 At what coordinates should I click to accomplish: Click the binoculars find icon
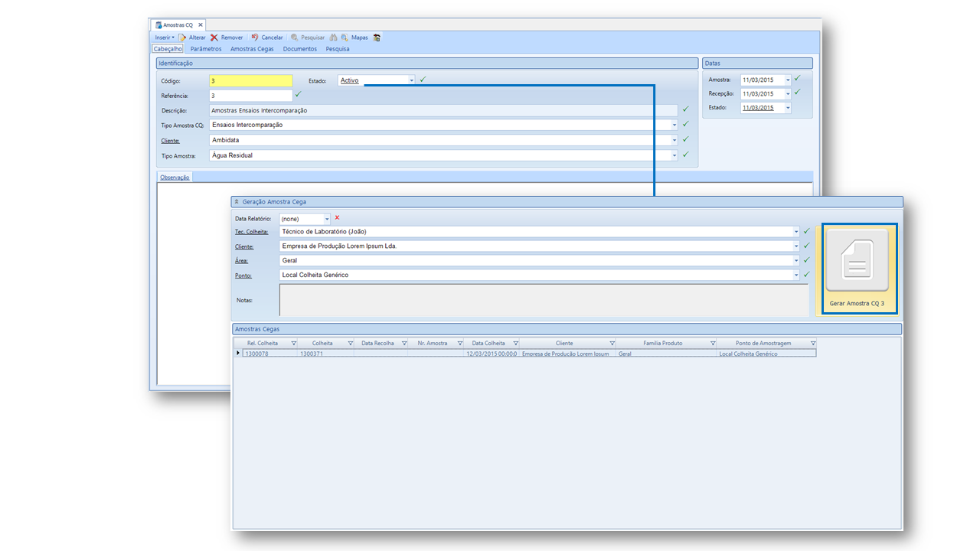pyautogui.click(x=334, y=37)
